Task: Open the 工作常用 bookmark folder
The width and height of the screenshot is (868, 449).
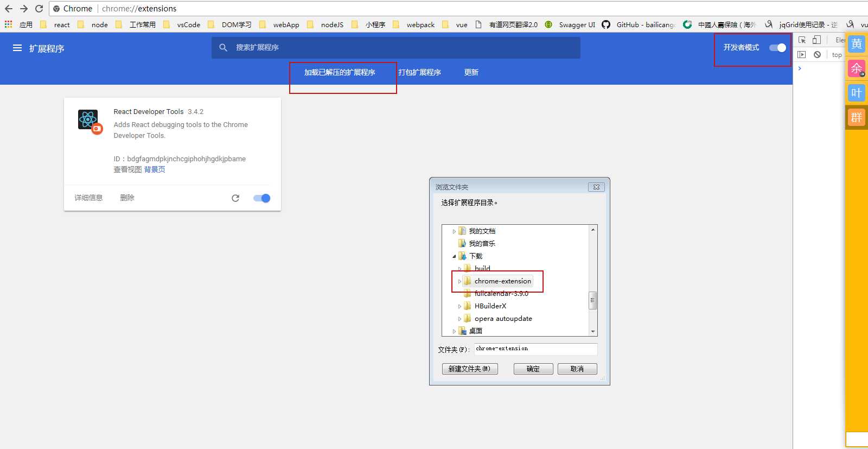Action: pos(135,24)
